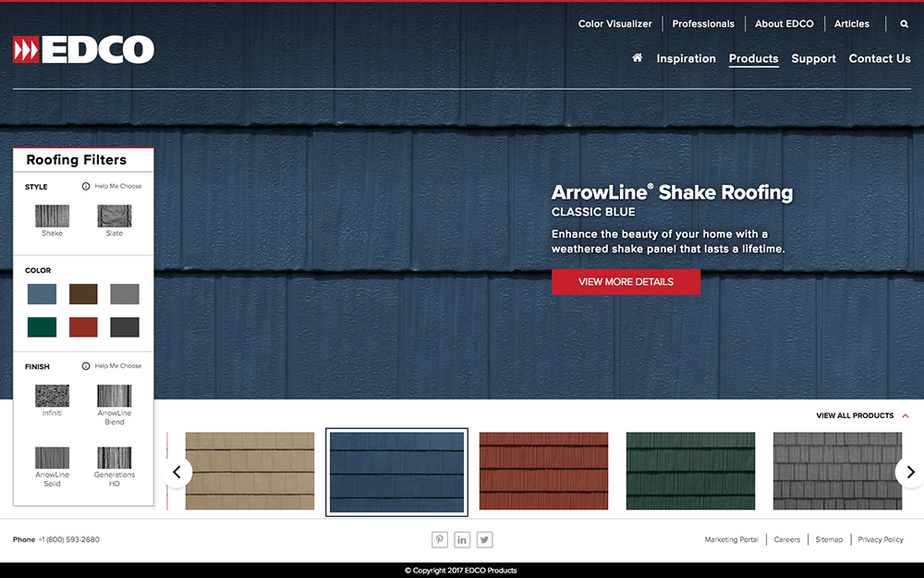Viewport: 924px width, 578px height.
Task: Select the Shake style icon
Action: (x=52, y=215)
